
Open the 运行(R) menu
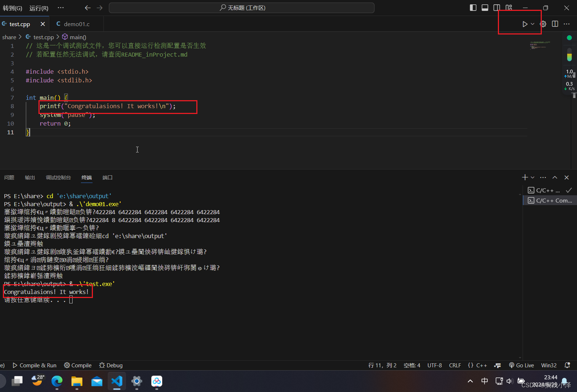click(x=39, y=8)
